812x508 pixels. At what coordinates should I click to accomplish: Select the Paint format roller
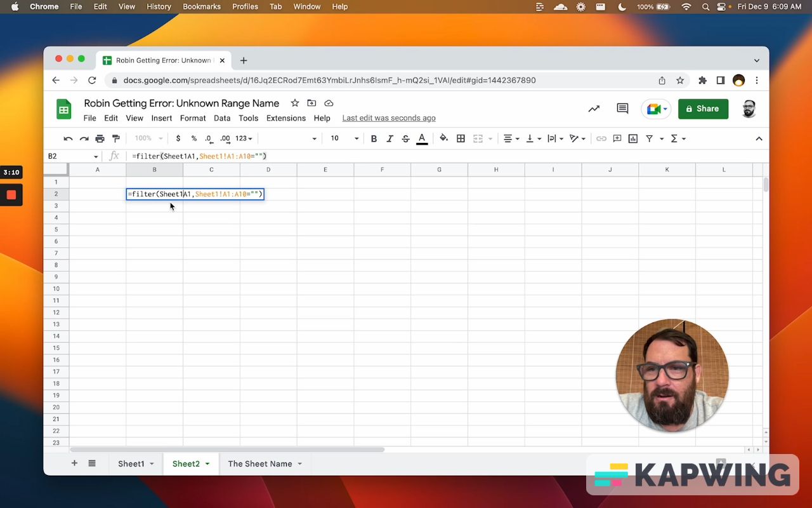pos(115,138)
